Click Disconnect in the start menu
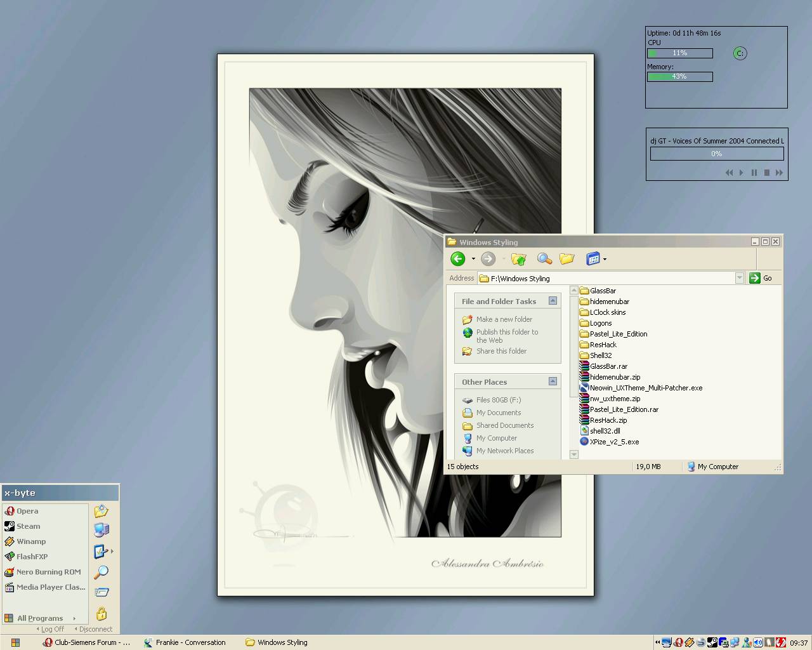812x650 pixels. pos(93,629)
